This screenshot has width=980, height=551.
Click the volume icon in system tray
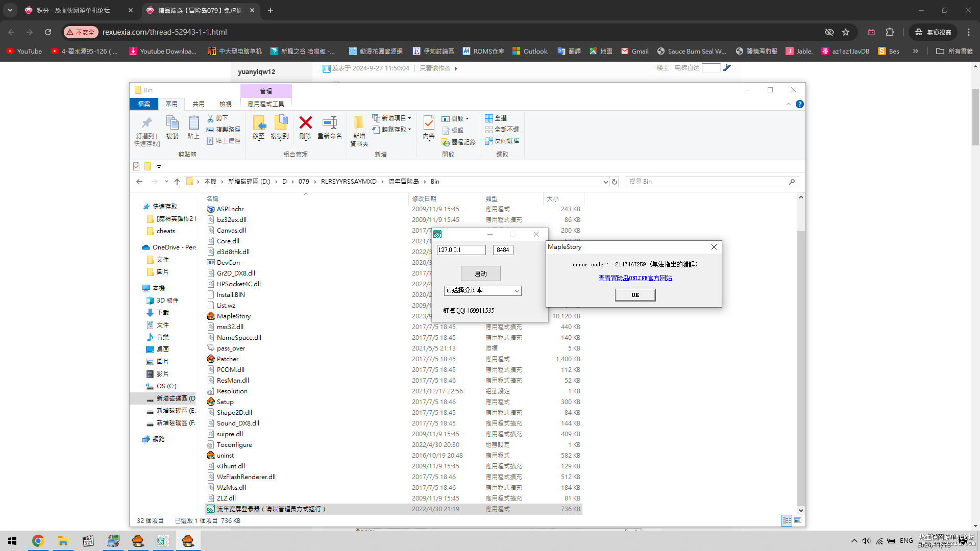click(x=866, y=541)
